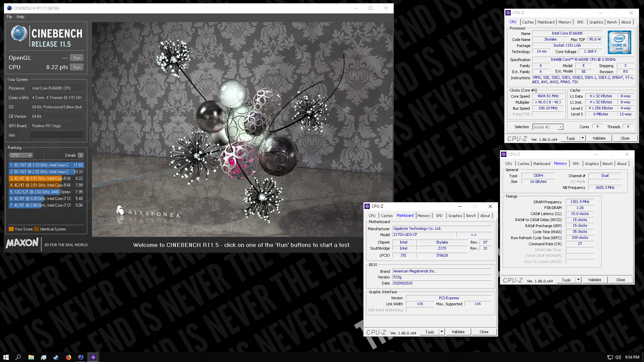The width and height of the screenshot is (644, 362).
Task: Expand Tools dropdown arrow in Memory CPU-Z window
Action: tap(578, 280)
